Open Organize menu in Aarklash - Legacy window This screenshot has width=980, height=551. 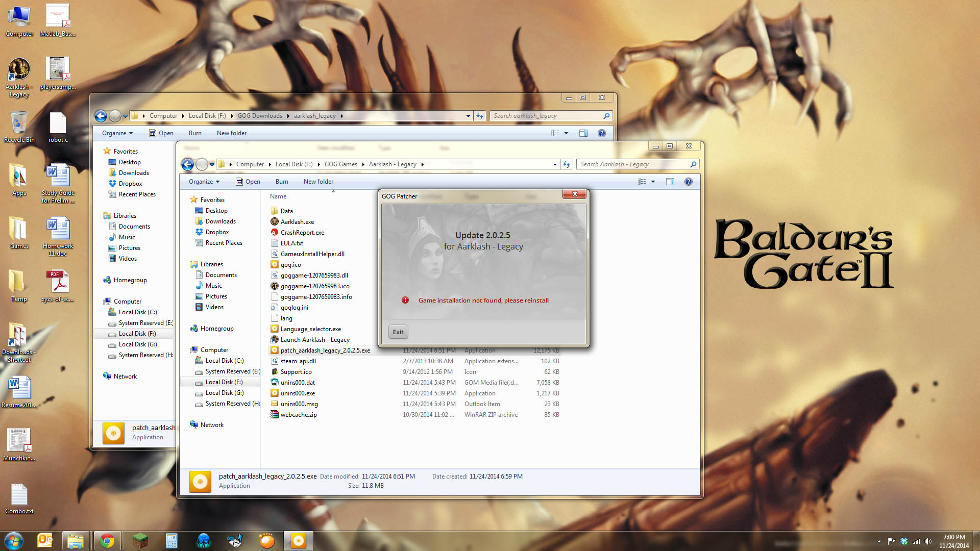204,182
